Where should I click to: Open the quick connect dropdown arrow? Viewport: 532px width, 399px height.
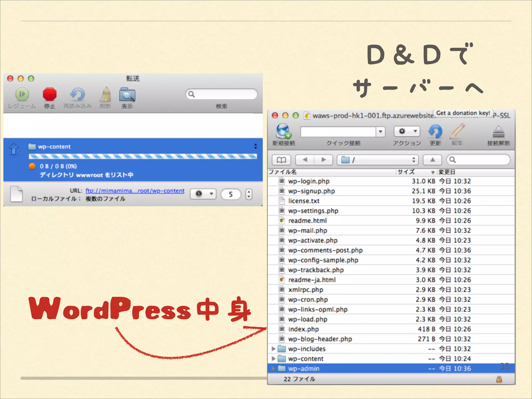click(x=381, y=132)
